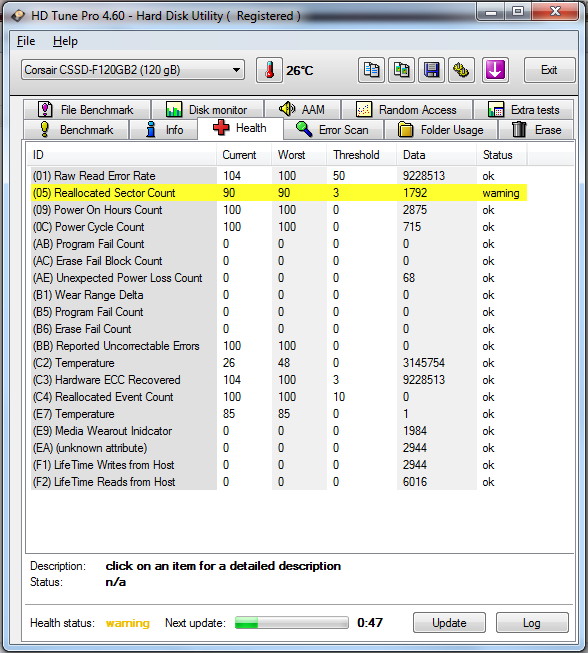Click the Current column header
The image size is (588, 653).
244,155
